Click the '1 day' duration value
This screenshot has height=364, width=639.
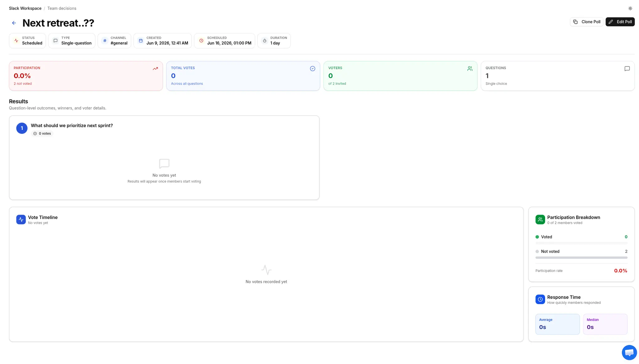pyautogui.click(x=275, y=43)
